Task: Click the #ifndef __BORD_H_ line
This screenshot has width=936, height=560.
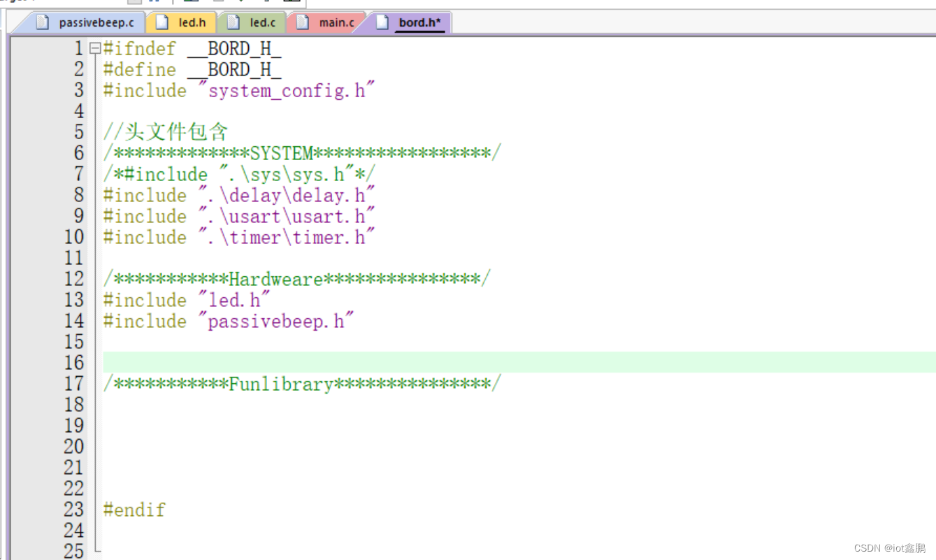Action: pyautogui.click(x=192, y=49)
